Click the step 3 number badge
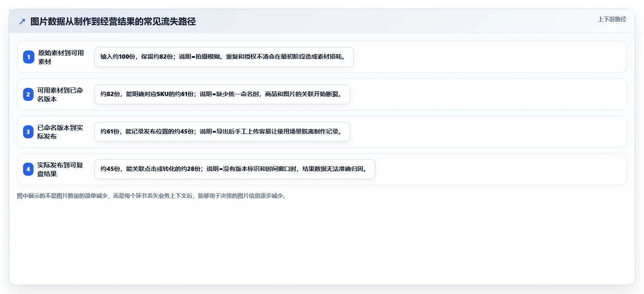The height and width of the screenshot is (294, 644). pyautogui.click(x=29, y=132)
